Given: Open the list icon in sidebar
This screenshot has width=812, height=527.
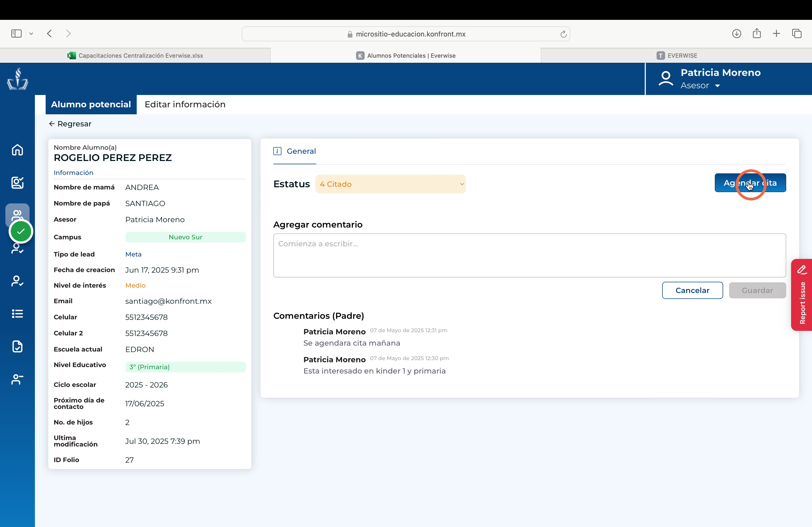Looking at the screenshot, I should (x=17, y=314).
